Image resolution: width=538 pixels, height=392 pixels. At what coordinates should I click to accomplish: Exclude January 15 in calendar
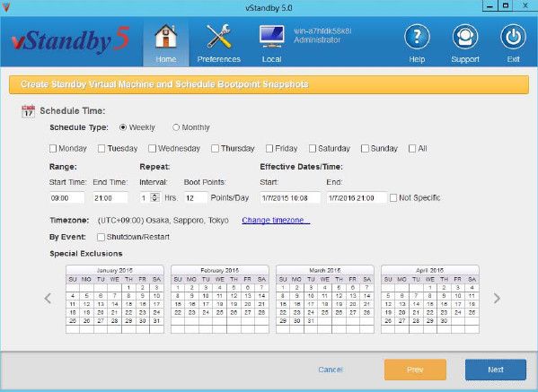[128, 304]
